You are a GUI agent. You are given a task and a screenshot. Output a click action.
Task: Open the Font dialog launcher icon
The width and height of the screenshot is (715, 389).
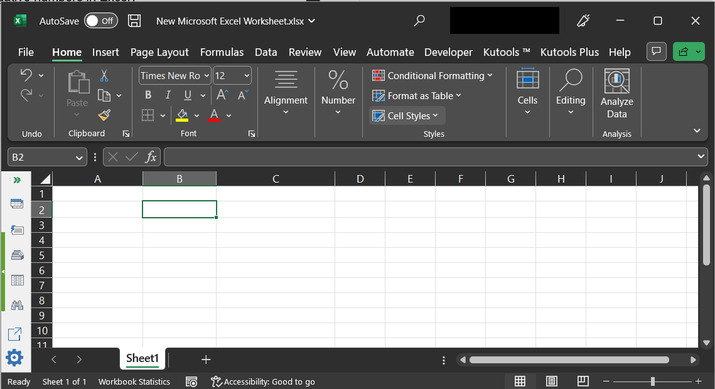251,134
